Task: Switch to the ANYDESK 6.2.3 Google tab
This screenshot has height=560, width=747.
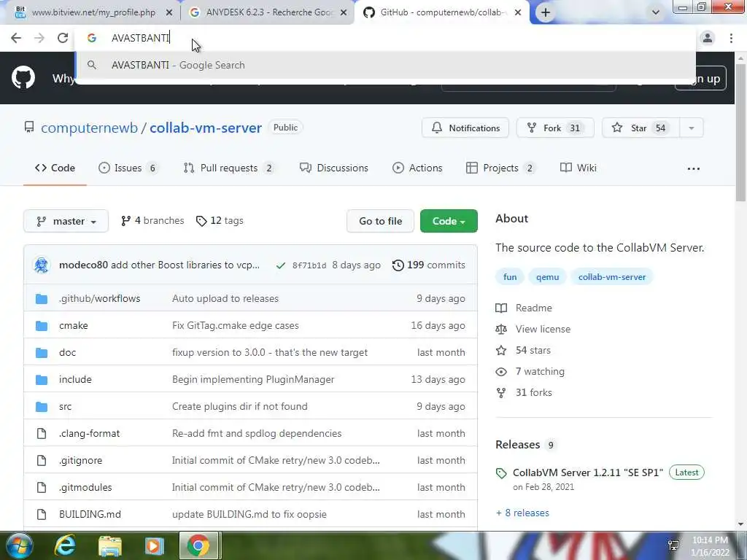Action: pos(268,12)
